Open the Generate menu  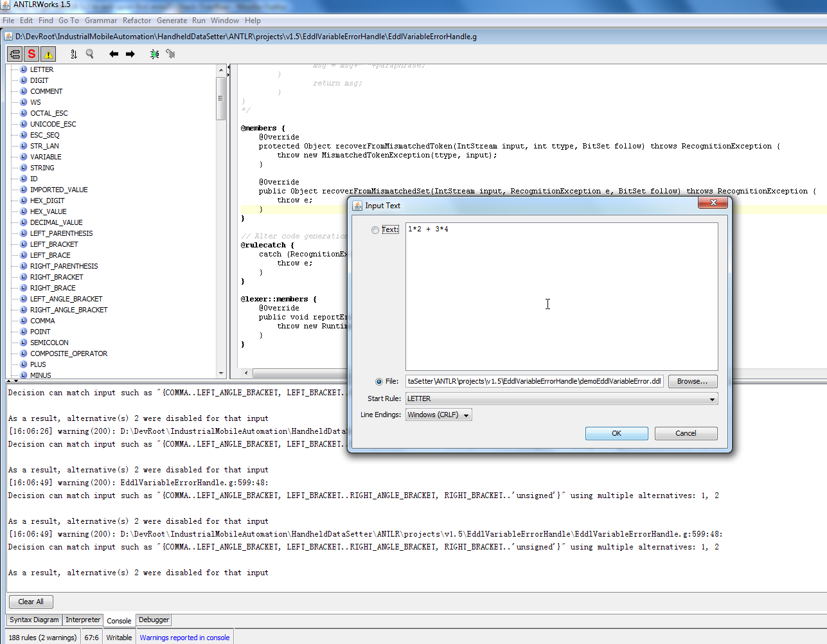click(172, 21)
